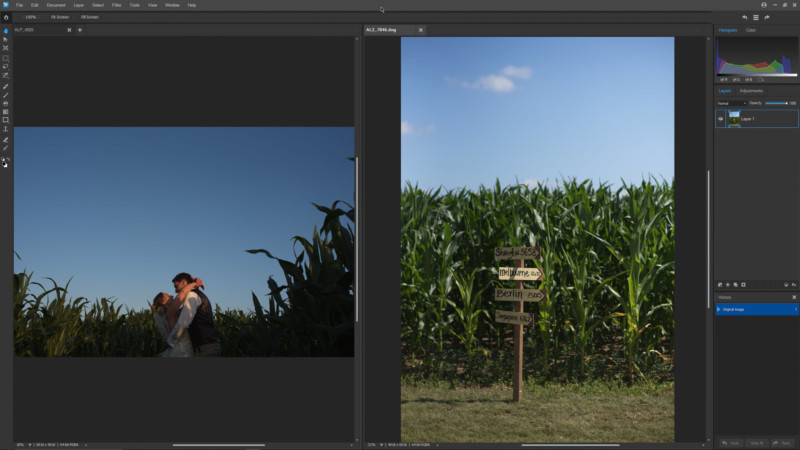Click the redo arrow in the top right
This screenshot has width=800, height=450.
click(x=767, y=17)
